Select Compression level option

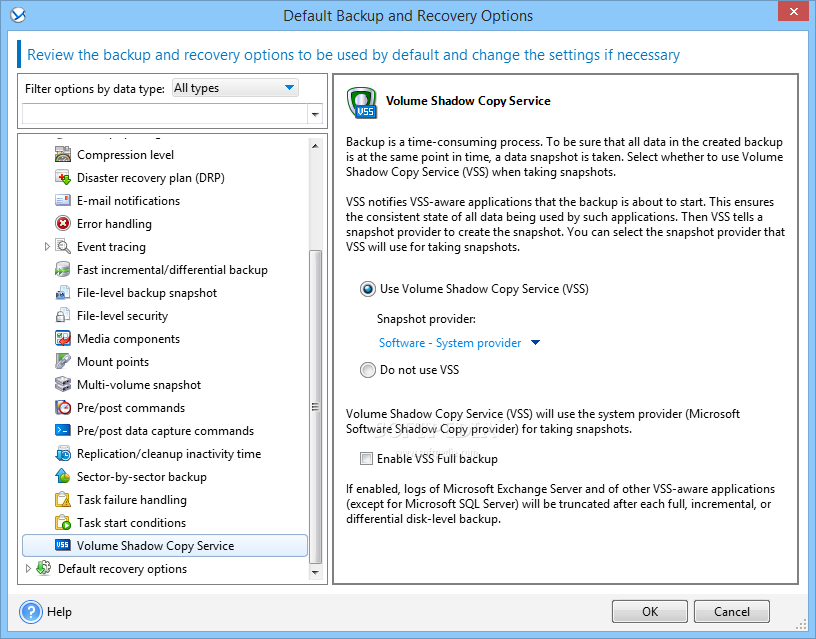coord(125,155)
